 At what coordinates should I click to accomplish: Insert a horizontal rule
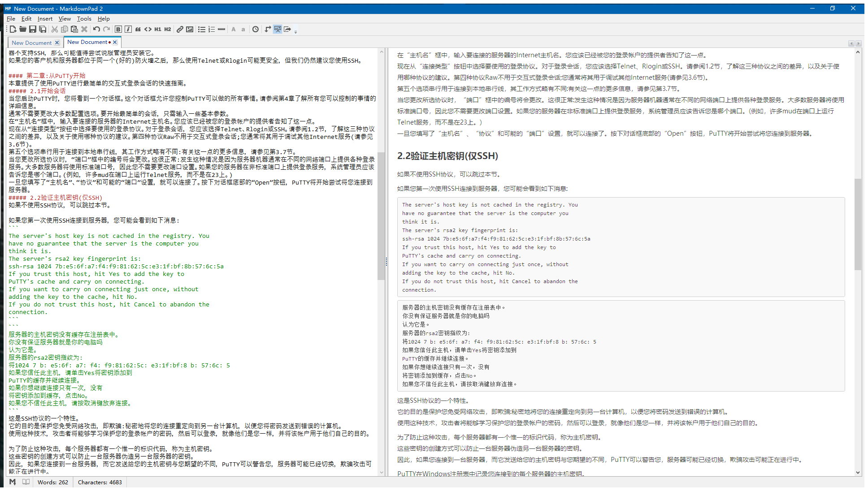coord(221,29)
